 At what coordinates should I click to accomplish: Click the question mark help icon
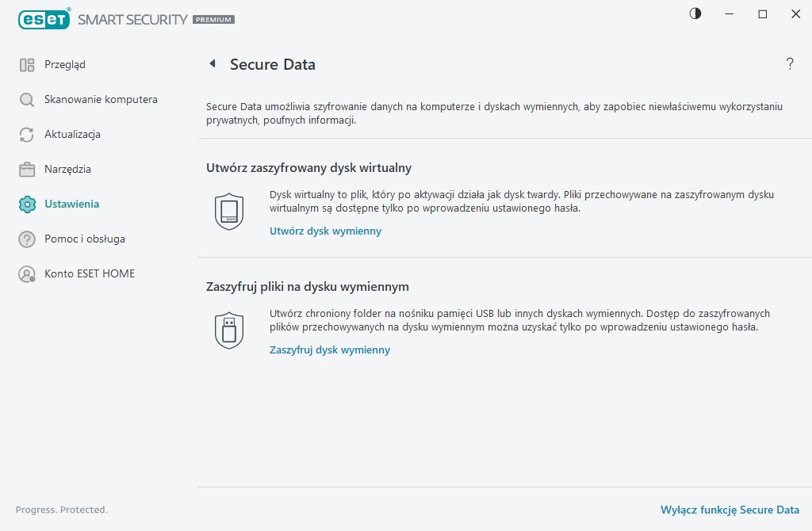point(790,64)
